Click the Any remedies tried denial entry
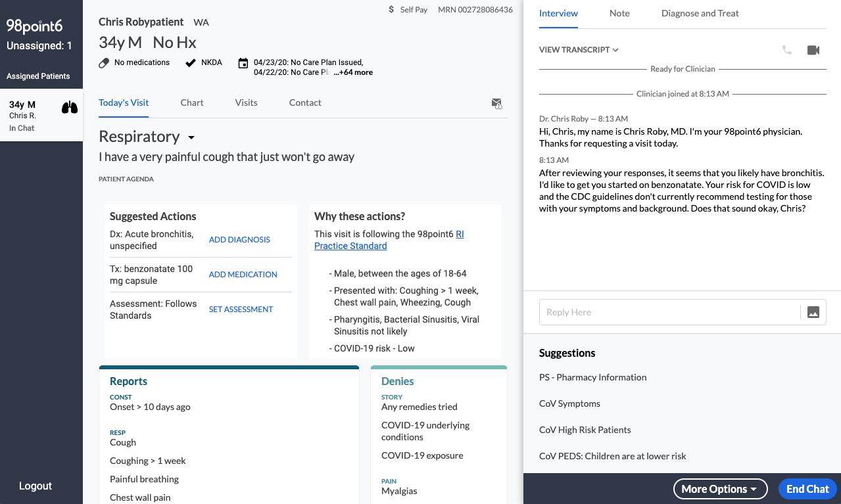The width and height of the screenshot is (841, 504). pyautogui.click(x=420, y=407)
